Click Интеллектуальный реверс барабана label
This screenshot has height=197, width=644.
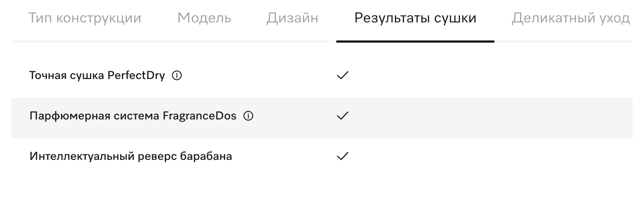[x=131, y=157]
